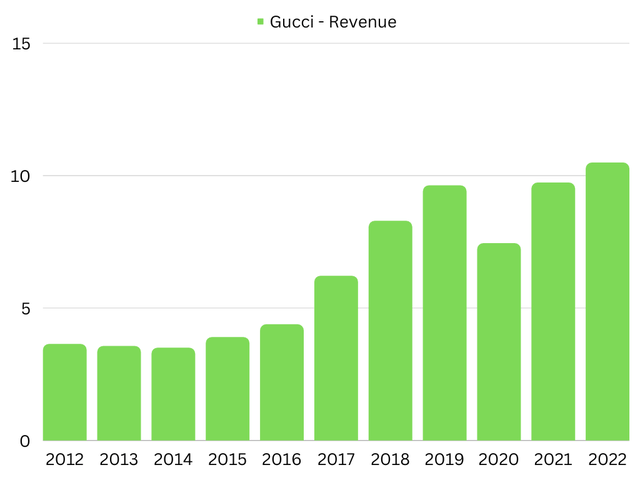Click the 2018 x-axis label
This screenshot has height=480, width=640.
(390, 460)
